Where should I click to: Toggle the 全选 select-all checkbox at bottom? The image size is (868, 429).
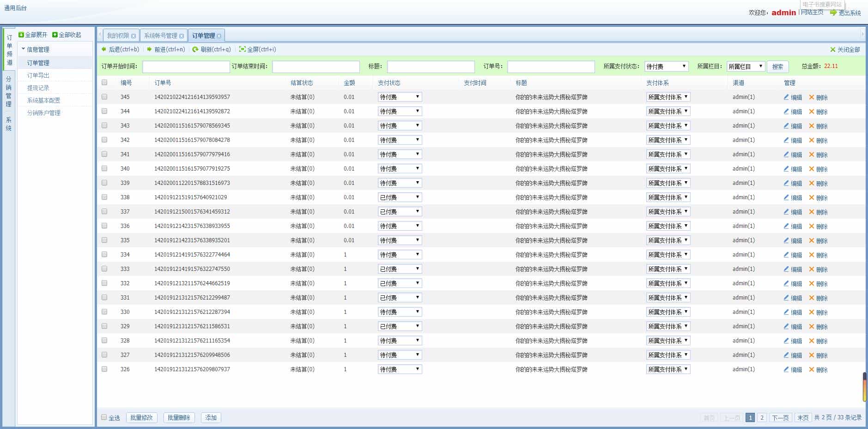(x=104, y=417)
